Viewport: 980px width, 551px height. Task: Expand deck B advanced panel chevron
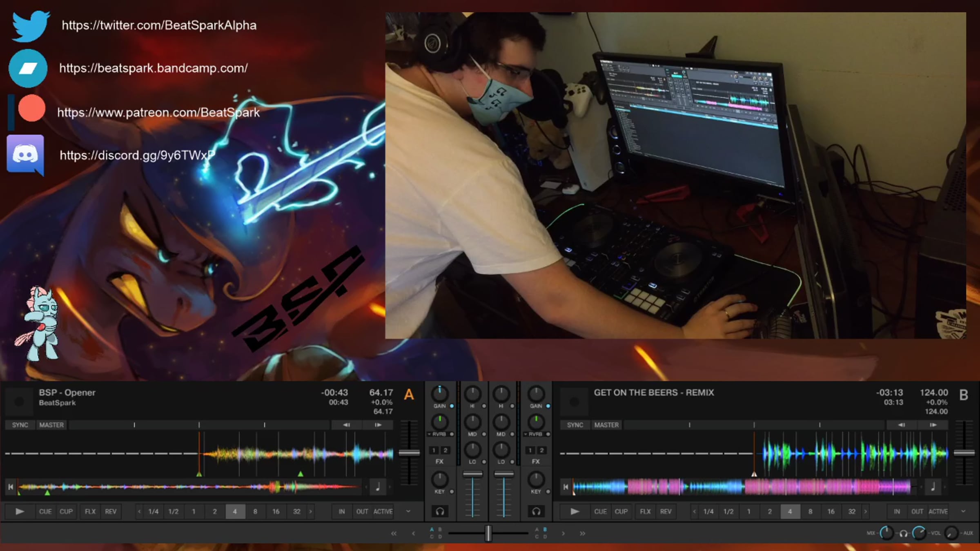pos(963,511)
